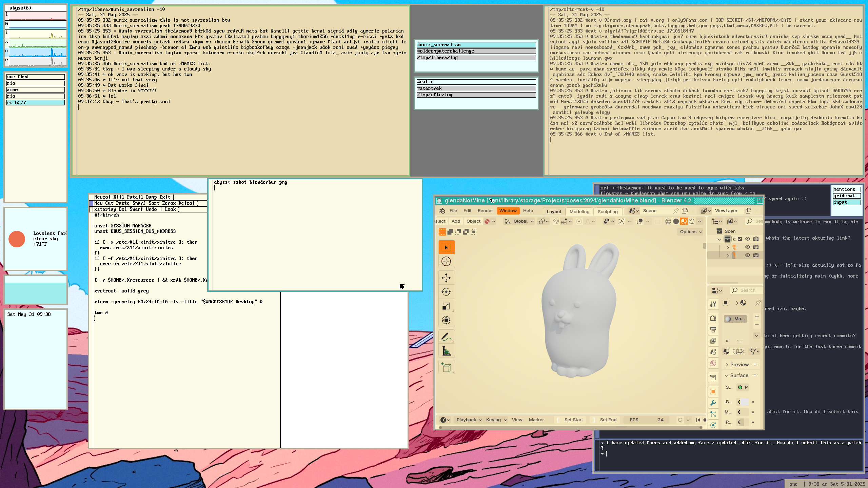
Task: Select the #oldcomputerchallenge channel entry
Action: click(476, 51)
